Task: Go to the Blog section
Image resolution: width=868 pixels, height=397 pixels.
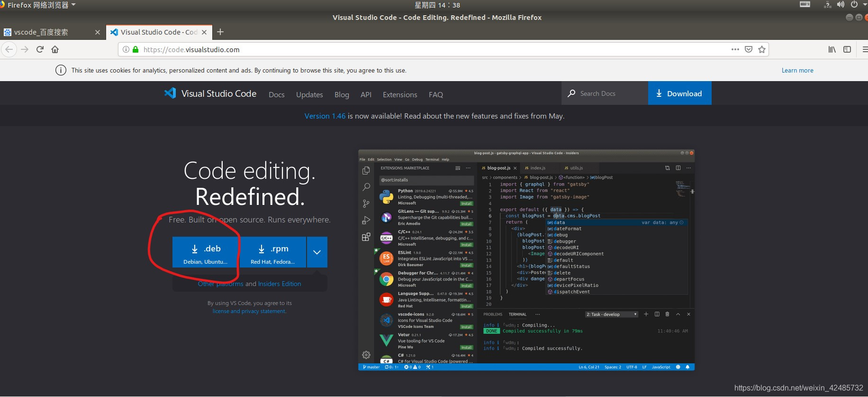Action: click(342, 94)
